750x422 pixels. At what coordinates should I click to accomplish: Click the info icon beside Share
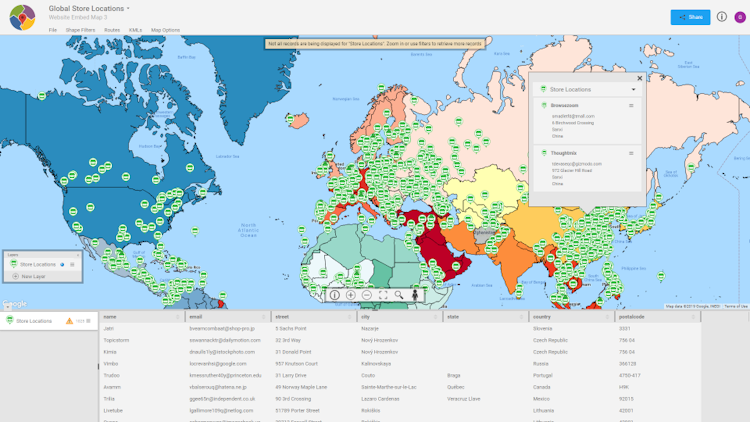point(722,17)
